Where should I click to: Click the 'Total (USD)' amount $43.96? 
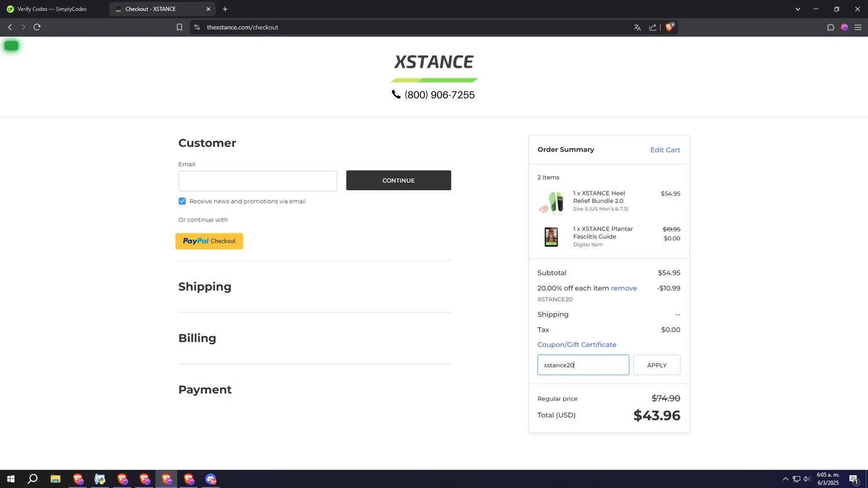point(657,415)
